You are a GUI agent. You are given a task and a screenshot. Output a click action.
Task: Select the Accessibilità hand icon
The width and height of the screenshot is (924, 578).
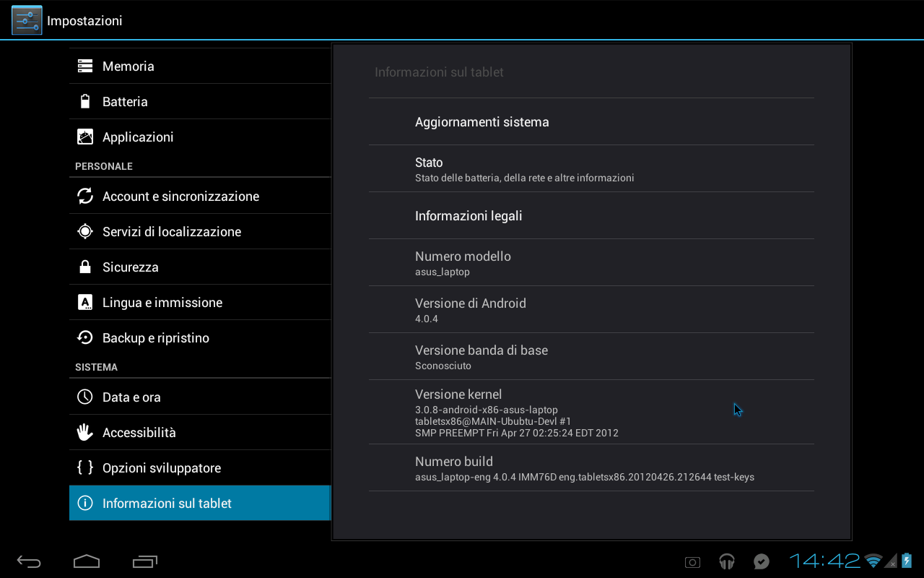(84, 432)
